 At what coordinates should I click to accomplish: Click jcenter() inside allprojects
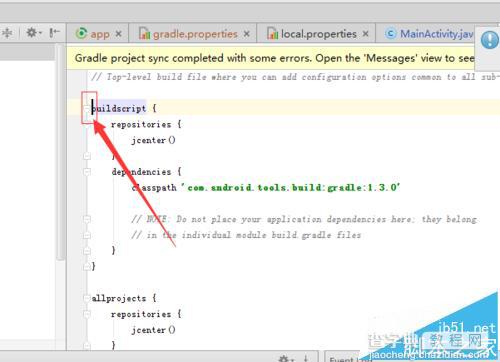(153, 330)
